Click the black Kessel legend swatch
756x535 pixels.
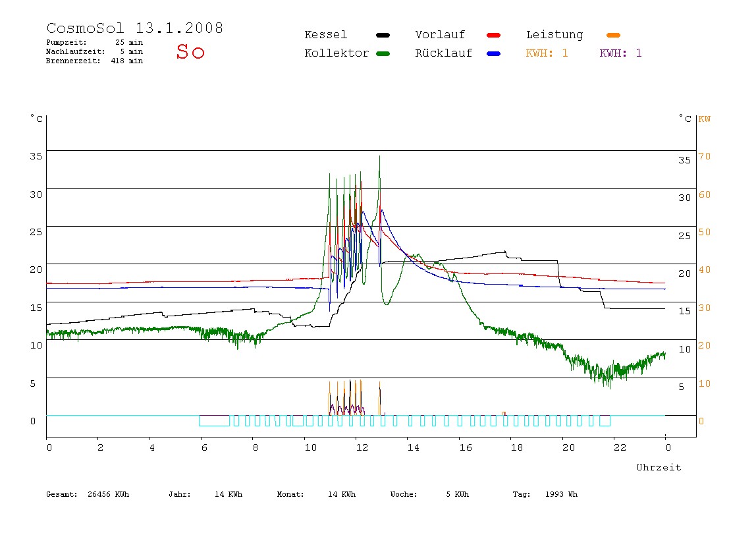pyautogui.click(x=383, y=35)
